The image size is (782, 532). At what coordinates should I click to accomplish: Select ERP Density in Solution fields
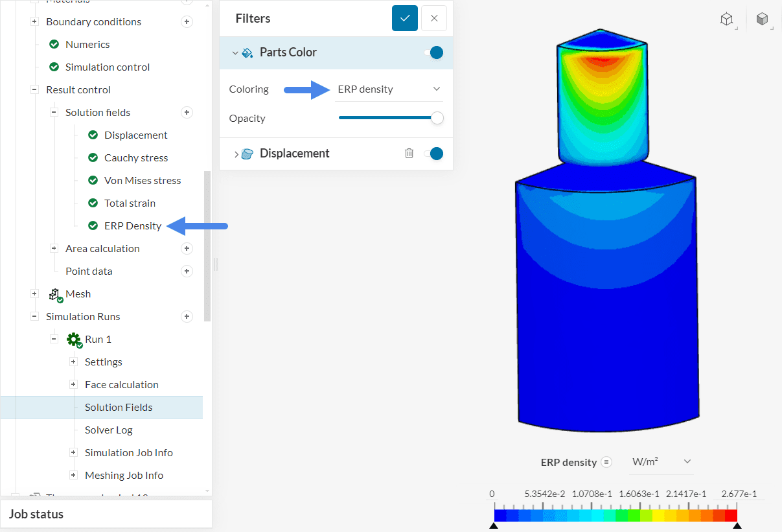pyautogui.click(x=132, y=226)
